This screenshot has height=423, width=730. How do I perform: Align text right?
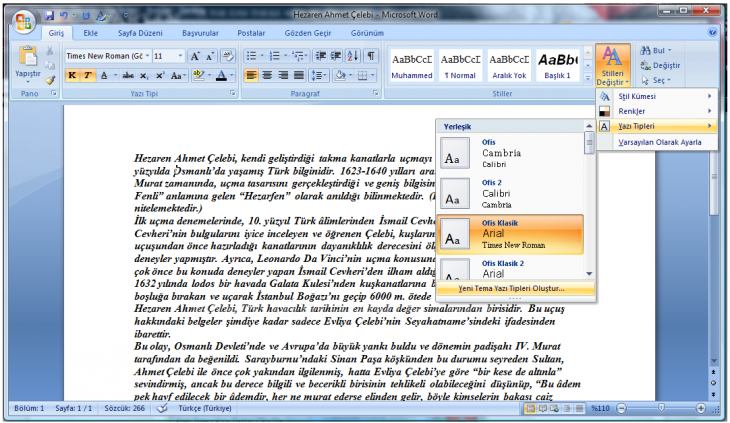(283, 75)
